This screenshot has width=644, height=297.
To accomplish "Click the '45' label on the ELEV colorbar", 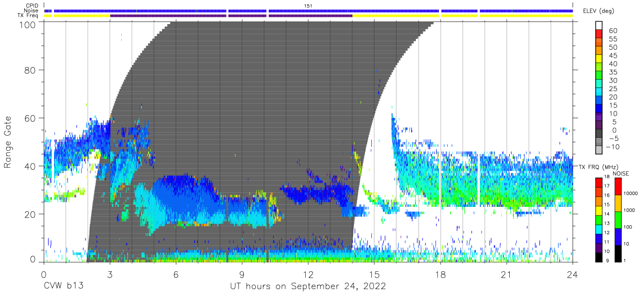I will pos(613,56).
